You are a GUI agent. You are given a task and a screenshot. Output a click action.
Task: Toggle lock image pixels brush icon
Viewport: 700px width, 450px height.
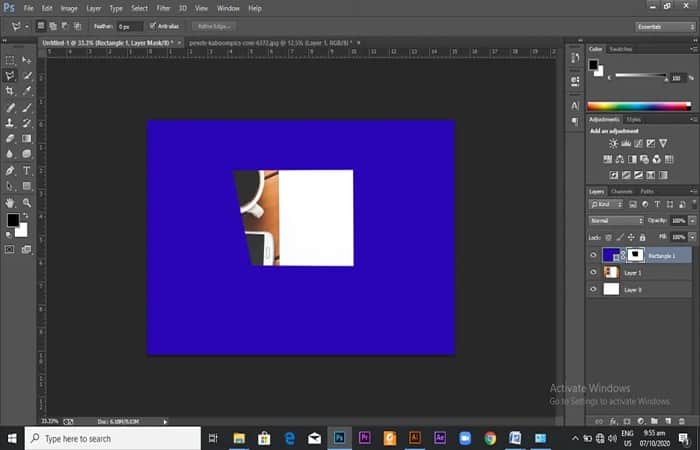(x=620, y=238)
